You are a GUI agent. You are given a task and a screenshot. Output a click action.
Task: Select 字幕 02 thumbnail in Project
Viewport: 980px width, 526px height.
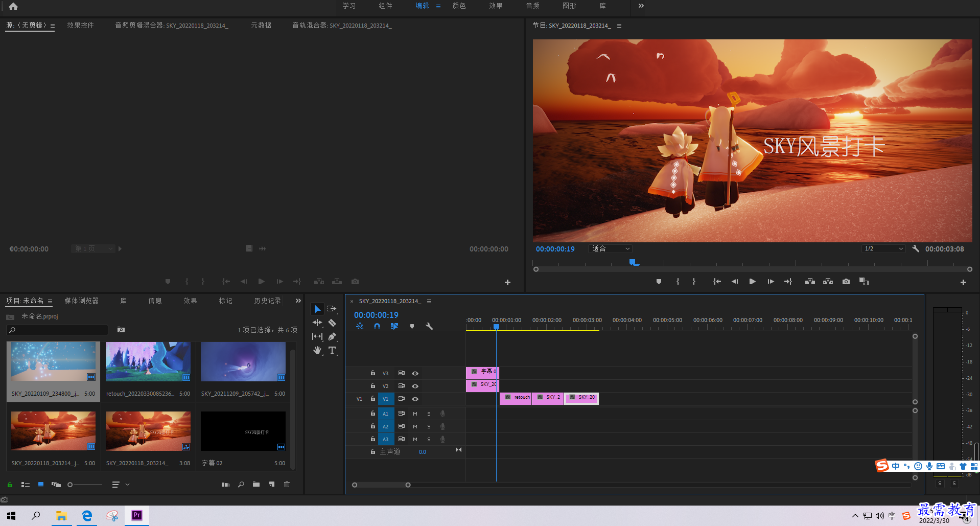coord(243,431)
